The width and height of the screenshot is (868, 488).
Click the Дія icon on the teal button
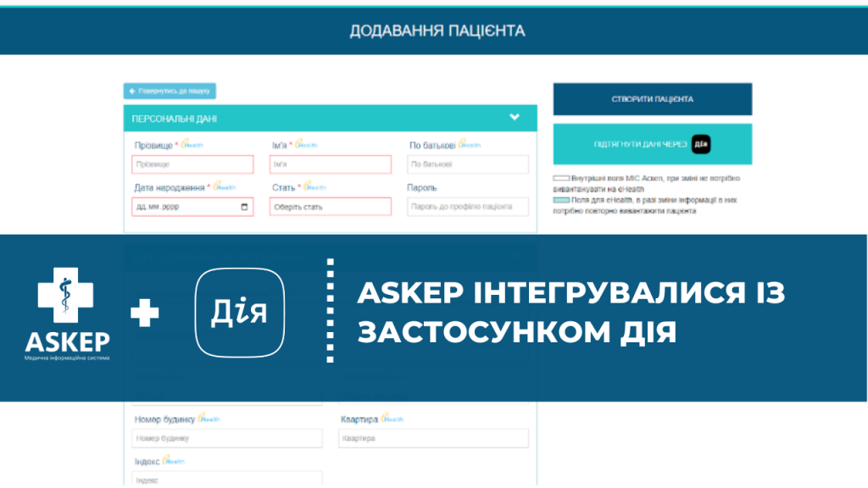pos(701,145)
